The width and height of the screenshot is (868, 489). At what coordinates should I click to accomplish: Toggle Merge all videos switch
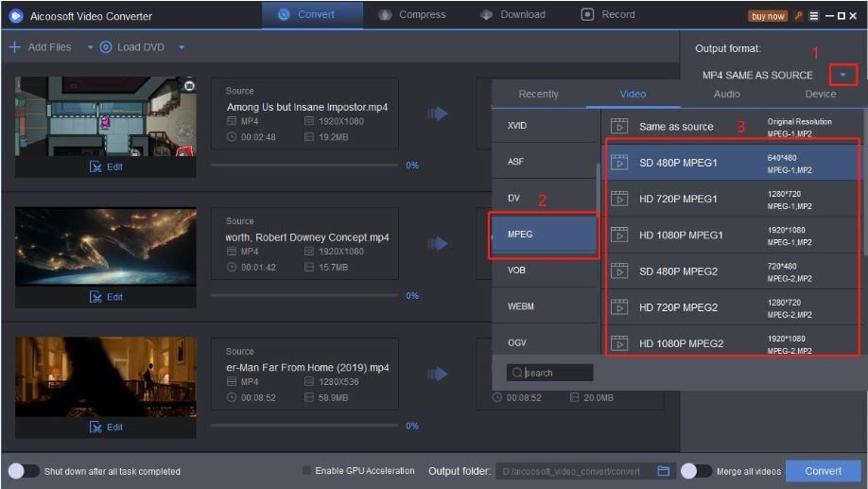point(697,471)
